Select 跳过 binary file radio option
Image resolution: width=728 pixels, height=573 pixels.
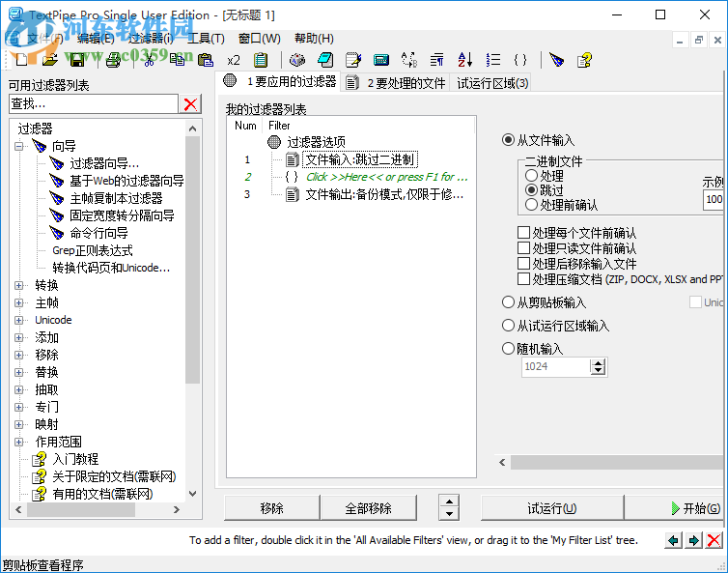[x=531, y=190]
